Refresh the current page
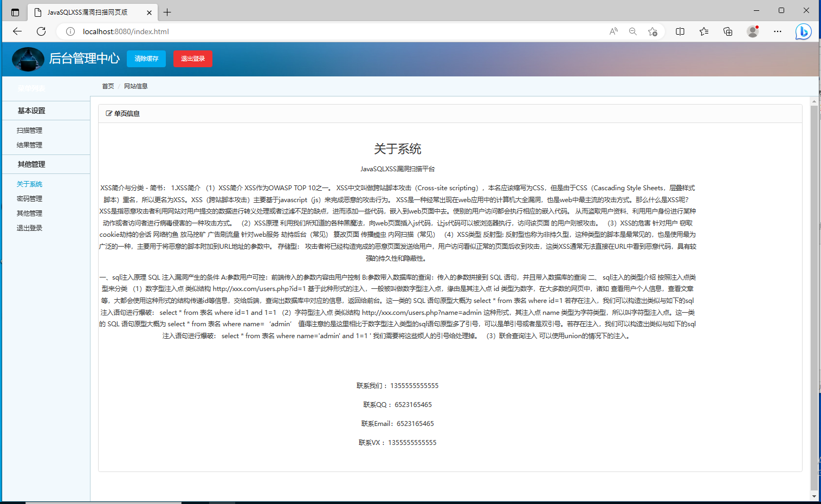Screen dimensions: 821x504 pos(41,31)
